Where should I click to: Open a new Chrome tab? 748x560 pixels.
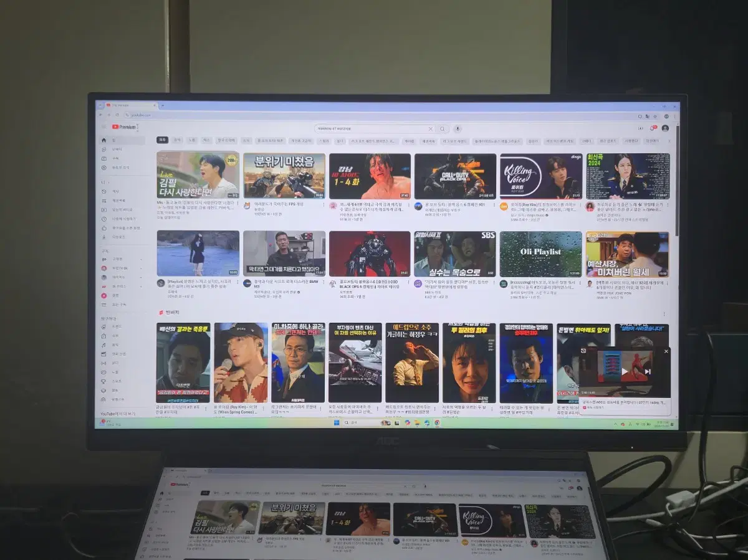coord(162,105)
